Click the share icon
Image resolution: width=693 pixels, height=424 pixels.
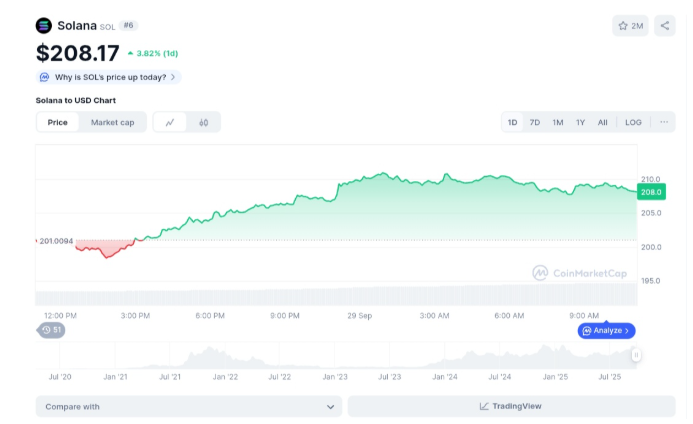point(665,26)
